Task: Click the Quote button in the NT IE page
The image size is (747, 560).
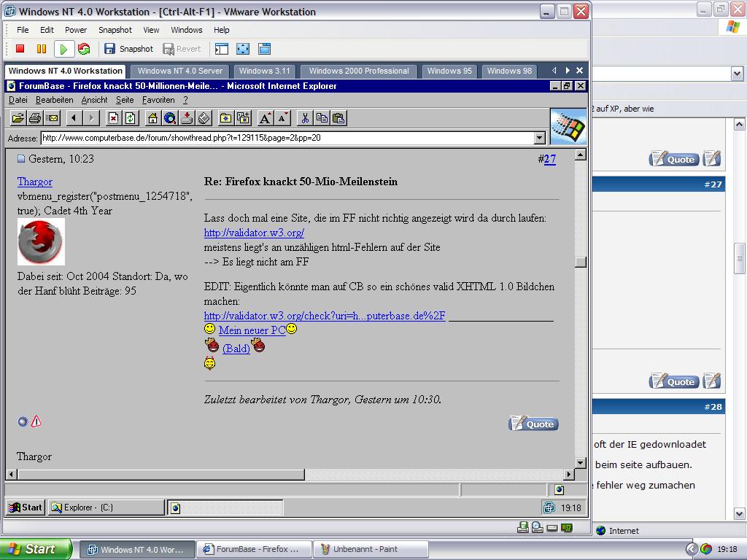Action: click(x=533, y=424)
